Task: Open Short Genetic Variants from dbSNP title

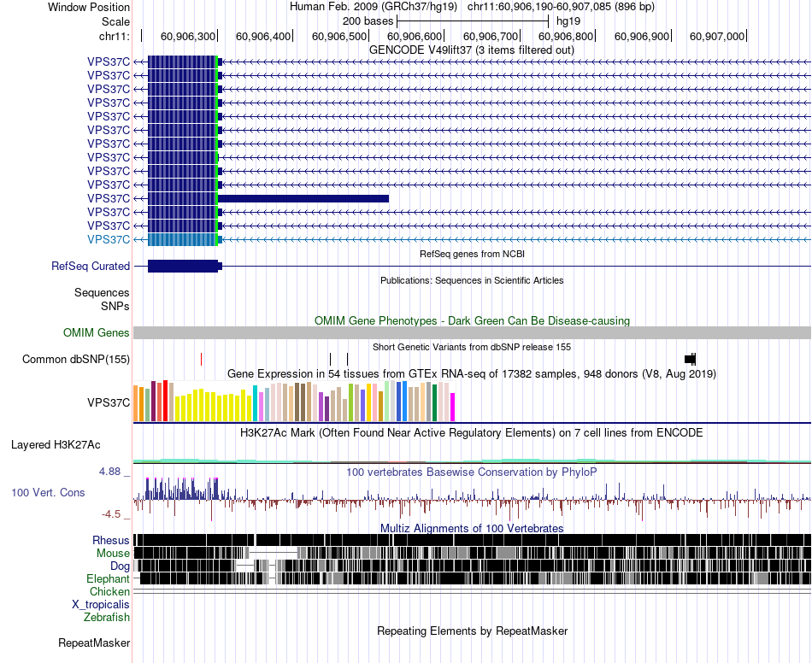Action: click(x=472, y=347)
